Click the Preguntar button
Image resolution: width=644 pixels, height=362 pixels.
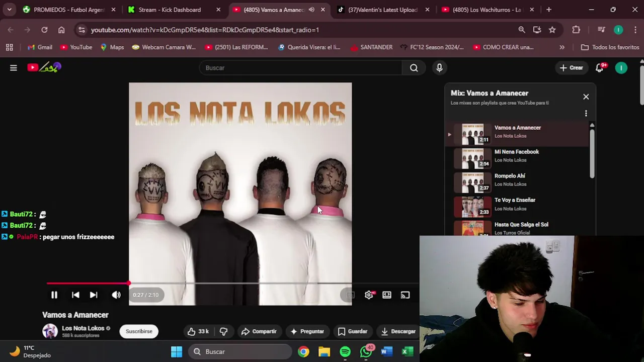tap(307, 331)
